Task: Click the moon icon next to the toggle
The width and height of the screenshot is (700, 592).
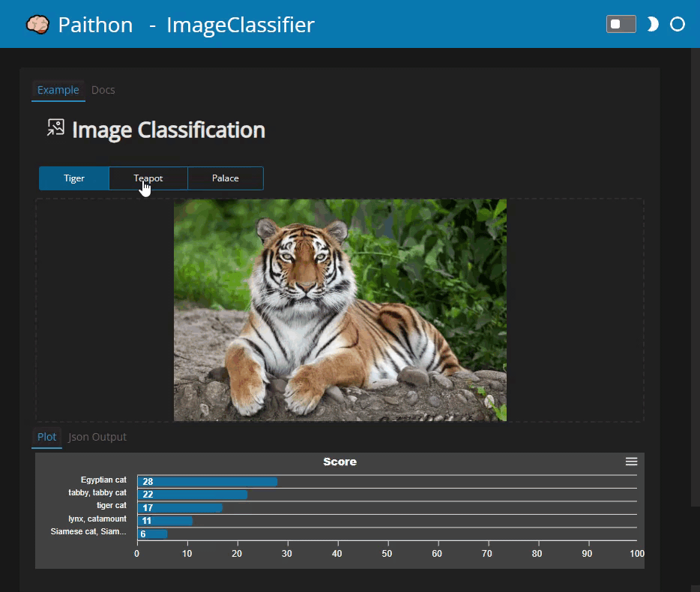Action: tap(651, 24)
